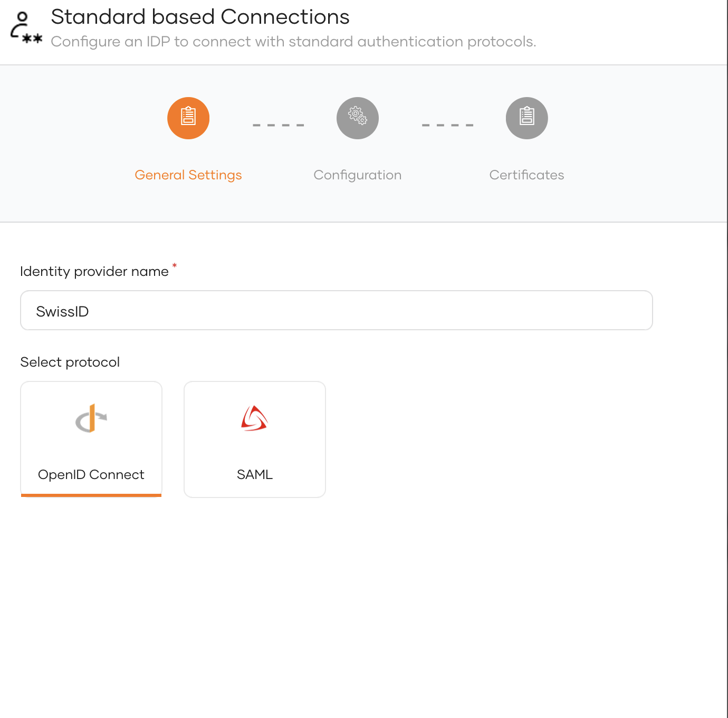Click the orange underline of OpenID Connect card
This screenshot has width=728, height=718.
(91, 495)
